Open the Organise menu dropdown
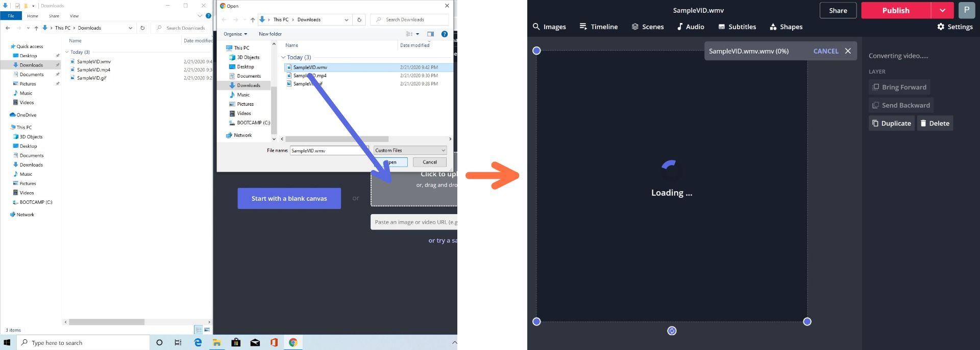This screenshot has height=350, width=980. (235, 34)
